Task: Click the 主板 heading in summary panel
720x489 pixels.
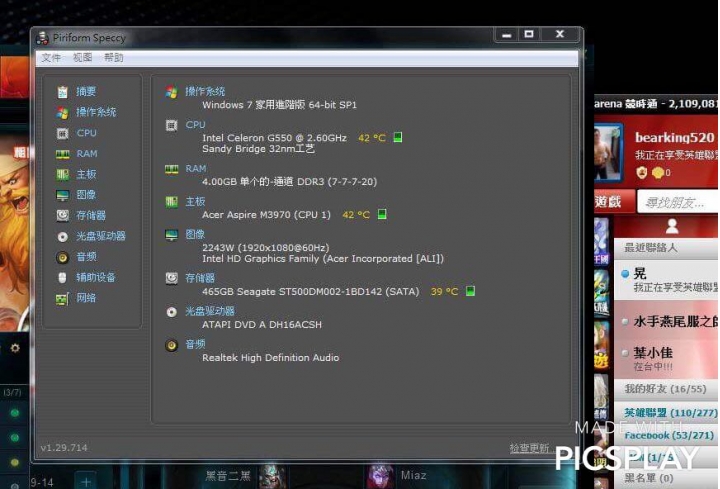Action: pos(195,201)
